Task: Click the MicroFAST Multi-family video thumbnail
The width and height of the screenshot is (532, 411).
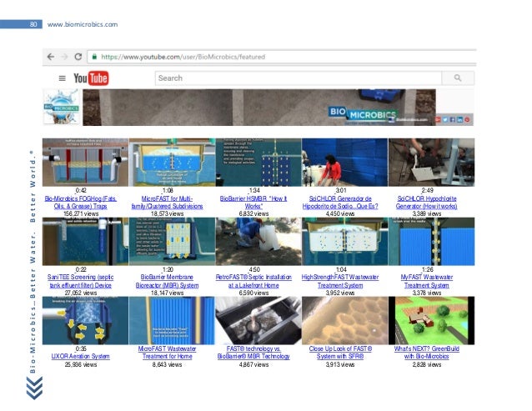Action: pyautogui.click(x=172, y=162)
